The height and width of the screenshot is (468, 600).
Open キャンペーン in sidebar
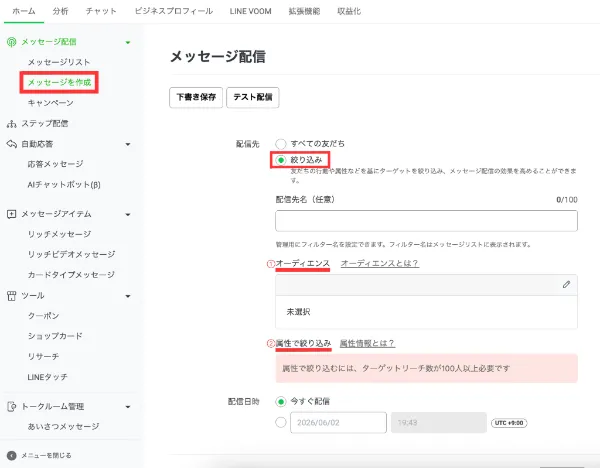pos(51,103)
